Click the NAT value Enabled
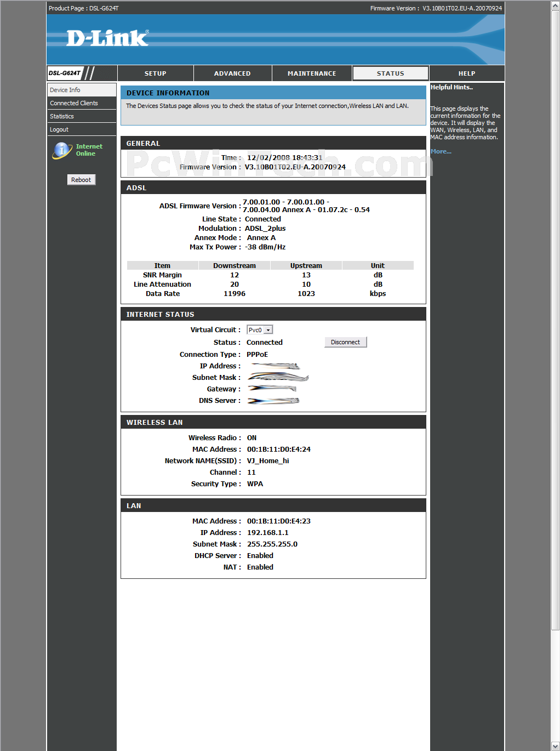 tap(260, 567)
